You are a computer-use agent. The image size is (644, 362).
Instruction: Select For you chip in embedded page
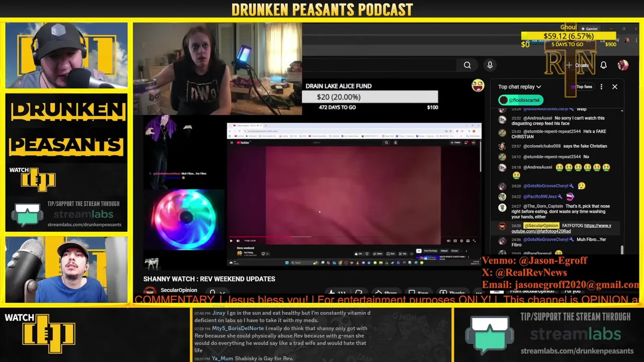pos(454,251)
